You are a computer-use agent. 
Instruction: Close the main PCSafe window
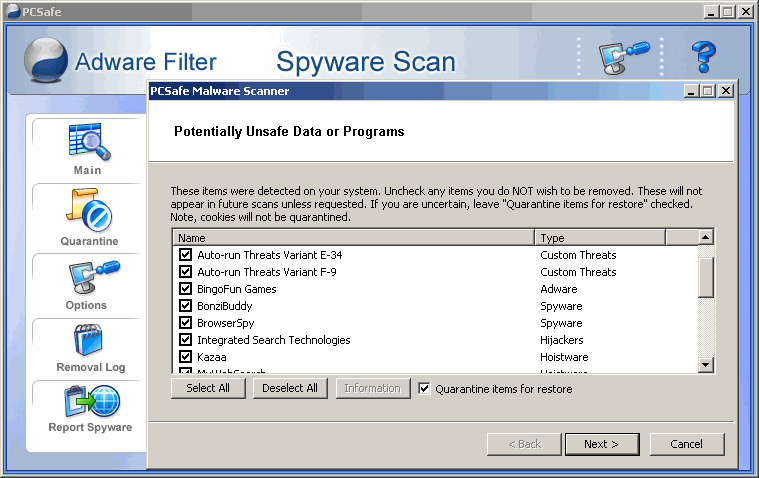pos(746,12)
